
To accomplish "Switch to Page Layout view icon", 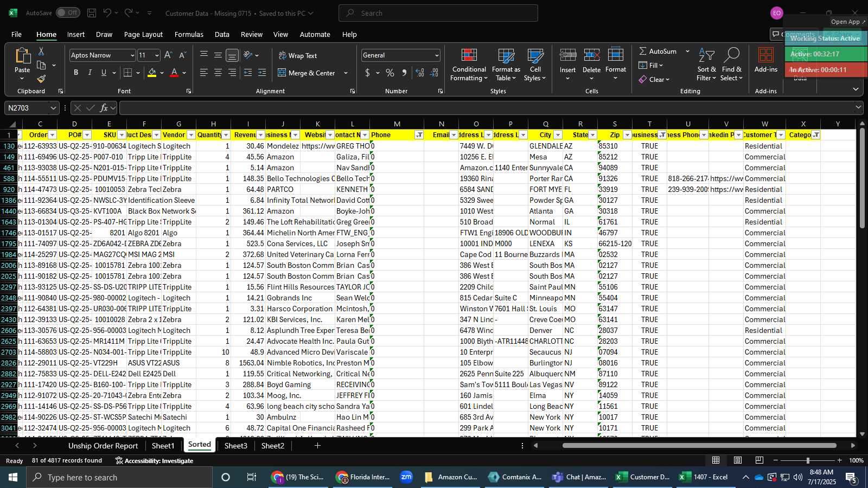I will point(738,460).
